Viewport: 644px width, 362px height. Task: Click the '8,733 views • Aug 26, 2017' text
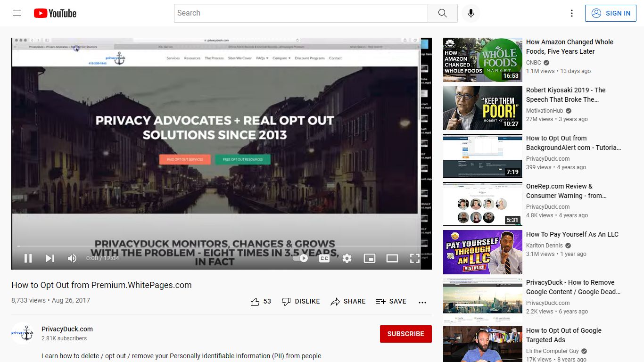(50, 300)
